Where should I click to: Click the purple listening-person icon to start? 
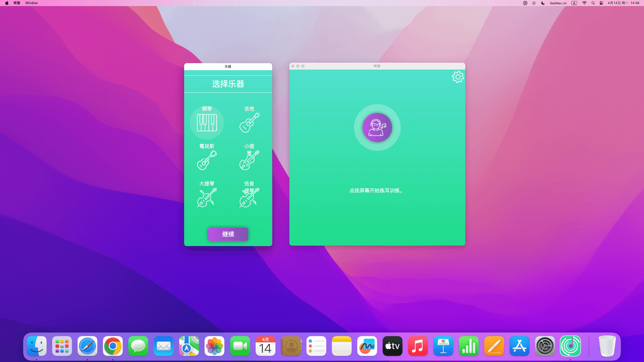(377, 128)
